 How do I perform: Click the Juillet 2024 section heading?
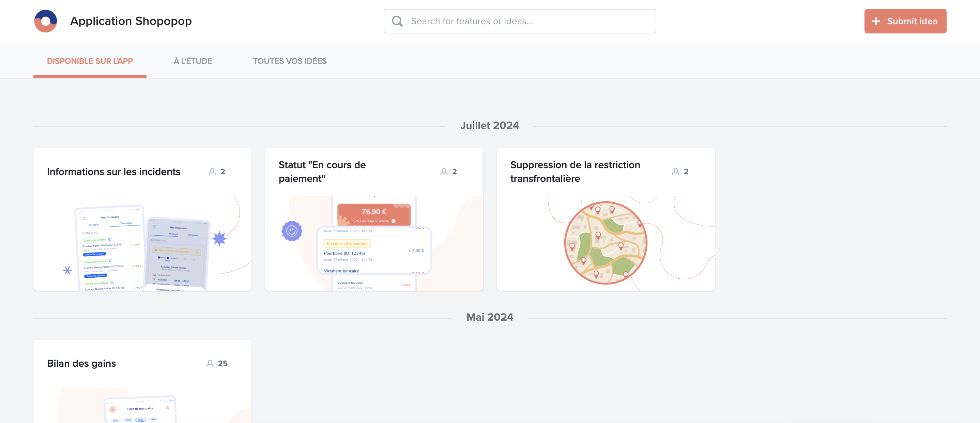tap(490, 126)
